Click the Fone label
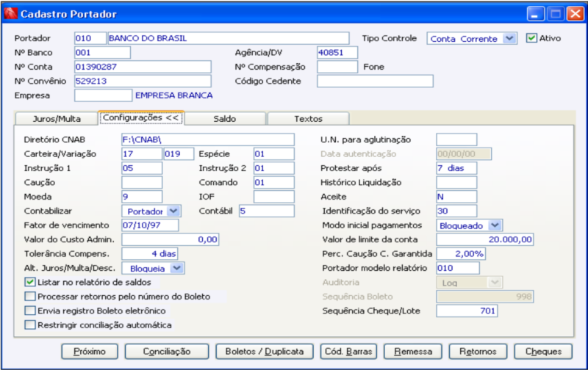 coord(373,67)
